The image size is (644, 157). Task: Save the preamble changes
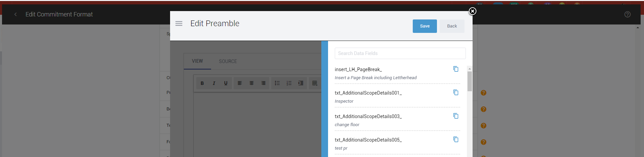click(x=425, y=26)
